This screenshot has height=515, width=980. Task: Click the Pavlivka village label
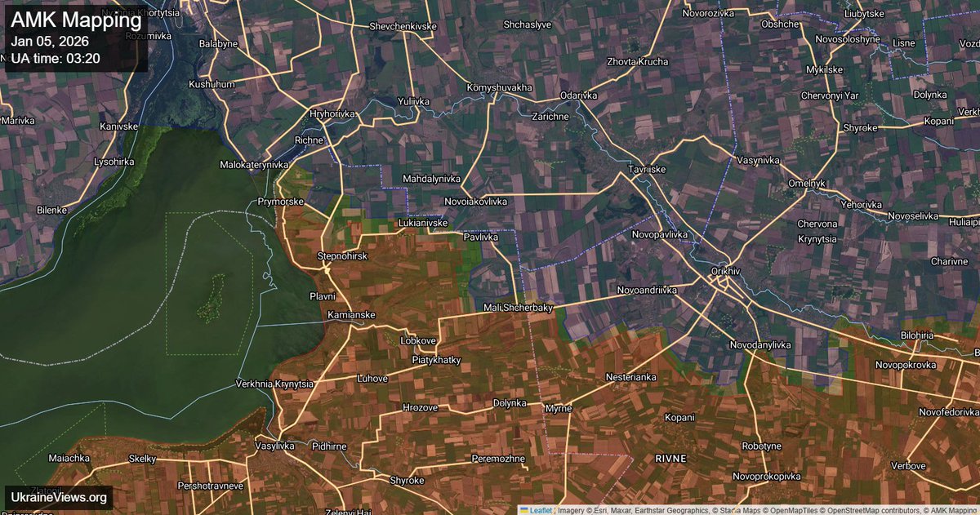coord(480,238)
